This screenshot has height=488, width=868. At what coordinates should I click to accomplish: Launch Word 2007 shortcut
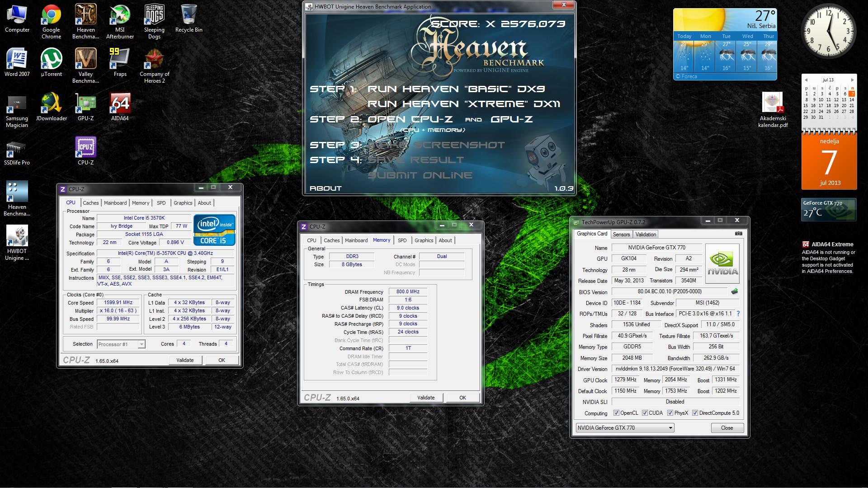[17, 63]
